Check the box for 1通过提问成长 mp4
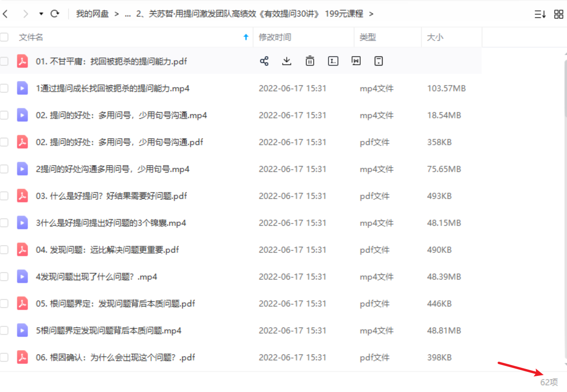The width and height of the screenshot is (567, 392). click(x=4, y=88)
